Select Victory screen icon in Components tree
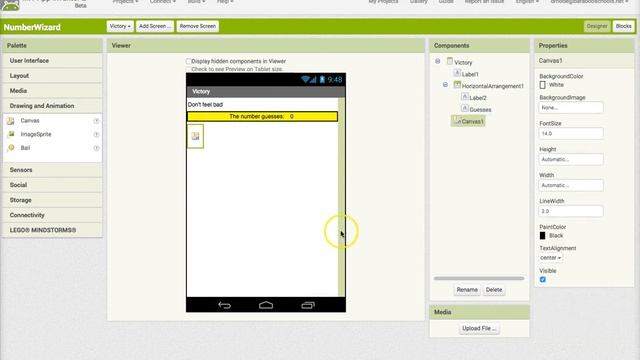This screenshot has width=640, height=360. click(x=450, y=61)
